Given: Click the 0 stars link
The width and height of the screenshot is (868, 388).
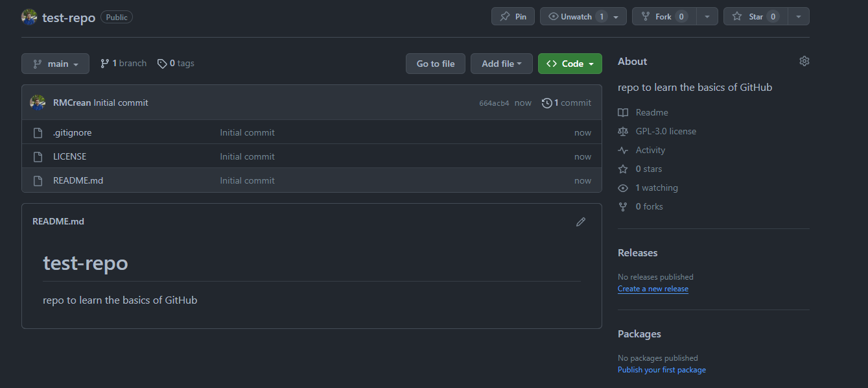Looking at the screenshot, I should pyautogui.click(x=640, y=169).
